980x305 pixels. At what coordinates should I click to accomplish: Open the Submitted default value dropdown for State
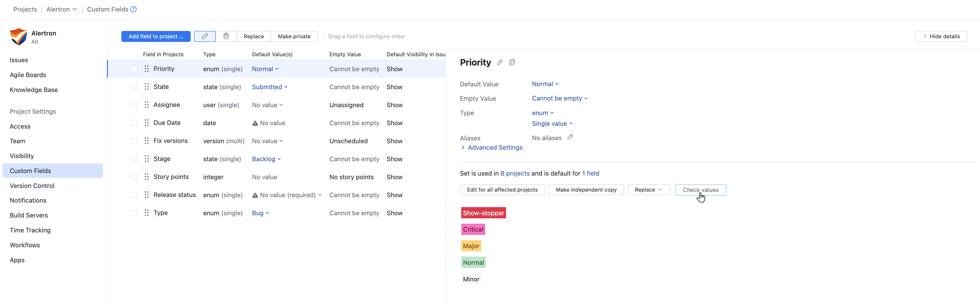tap(269, 87)
